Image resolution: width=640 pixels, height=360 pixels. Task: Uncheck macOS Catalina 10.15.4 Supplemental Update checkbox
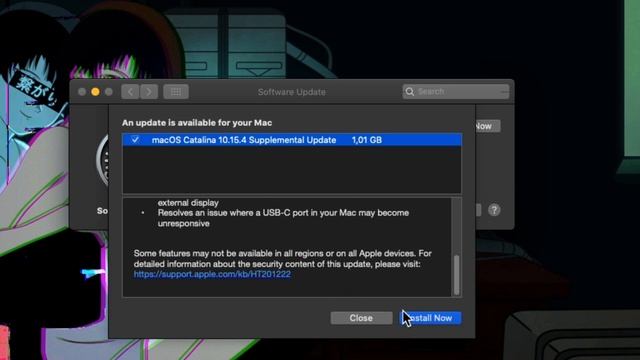[135, 140]
